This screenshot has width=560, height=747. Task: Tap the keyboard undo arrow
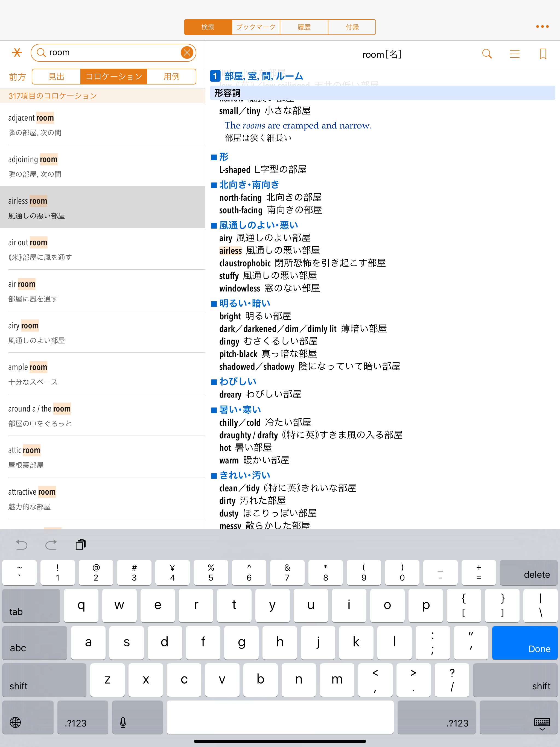coord(22,545)
